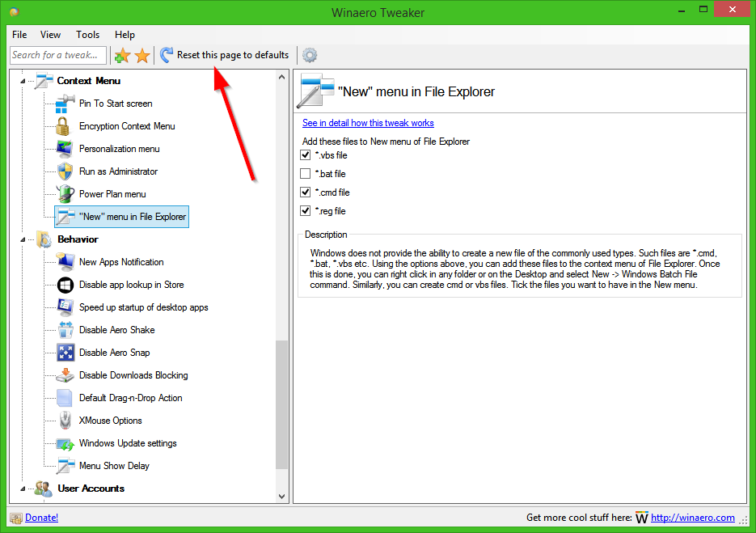This screenshot has width=756, height=533.
Task: Open the View menu
Action: tap(51, 35)
